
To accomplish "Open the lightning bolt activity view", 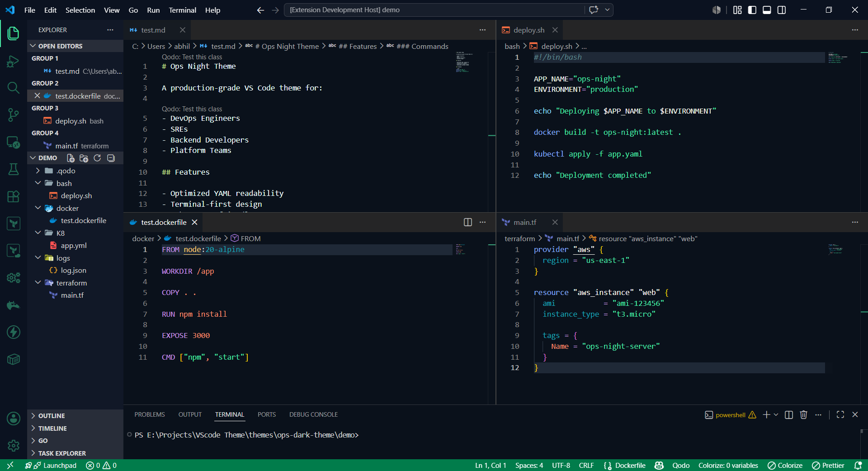I will click(14, 332).
